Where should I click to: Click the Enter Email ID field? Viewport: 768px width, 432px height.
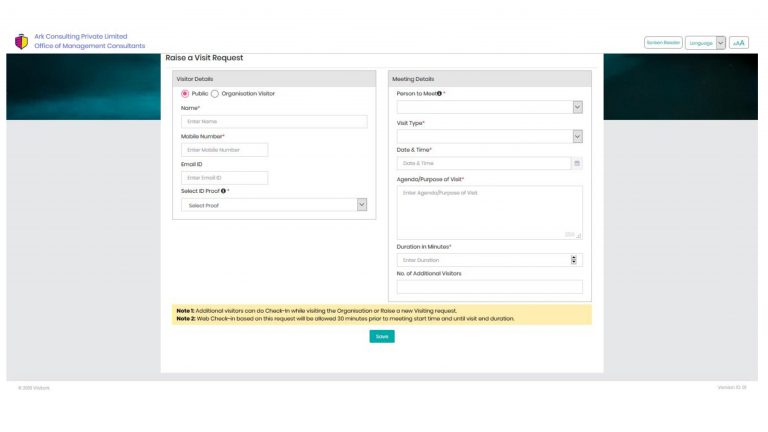click(224, 178)
